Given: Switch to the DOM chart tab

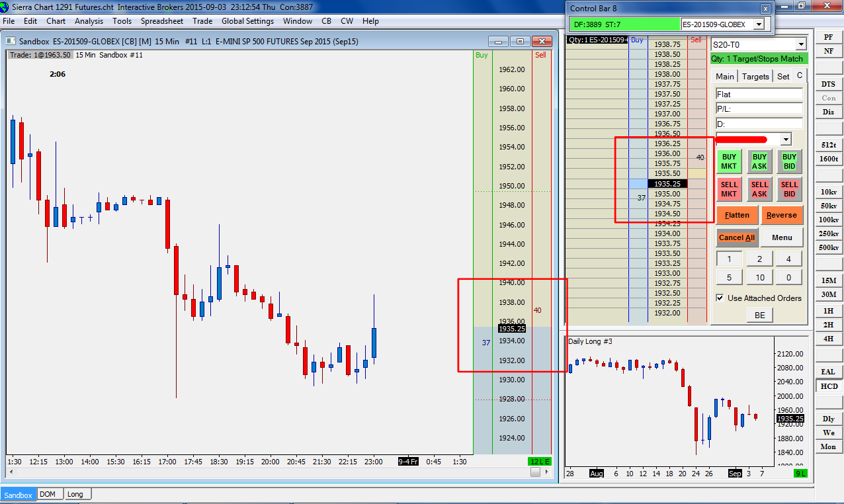Looking at the screenshot, I should coord(48,494).
